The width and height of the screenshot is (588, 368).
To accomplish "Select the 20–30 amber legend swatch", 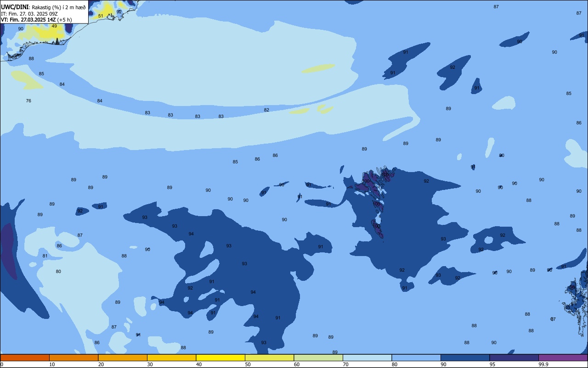I will pyautogui.click(x=123, y=357).
